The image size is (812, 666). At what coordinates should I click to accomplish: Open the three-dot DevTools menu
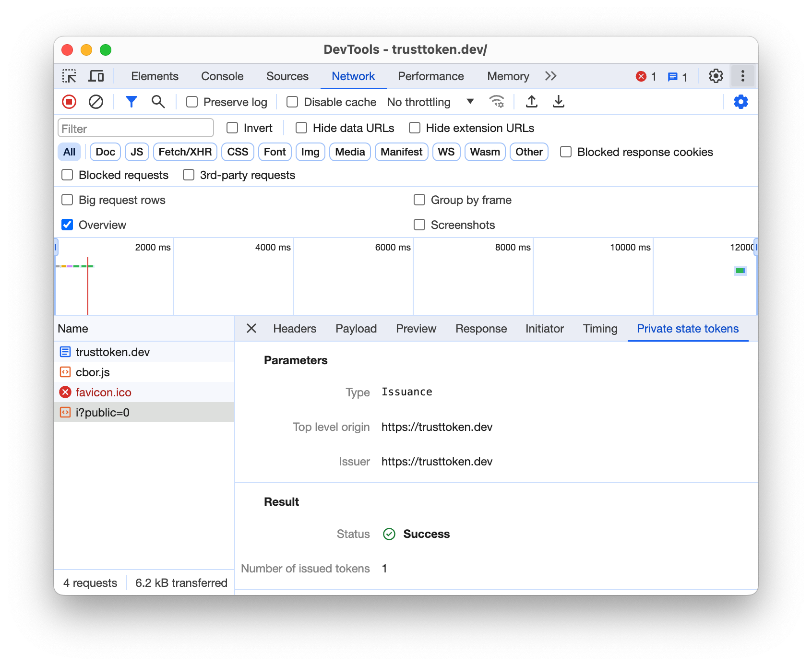(742, 76)
